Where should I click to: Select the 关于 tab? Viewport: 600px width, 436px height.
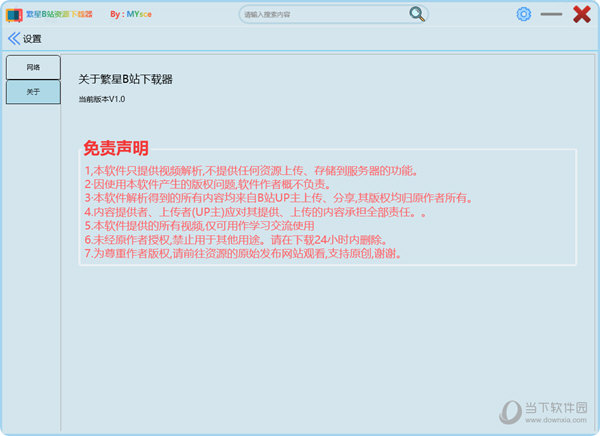(33, 92)
